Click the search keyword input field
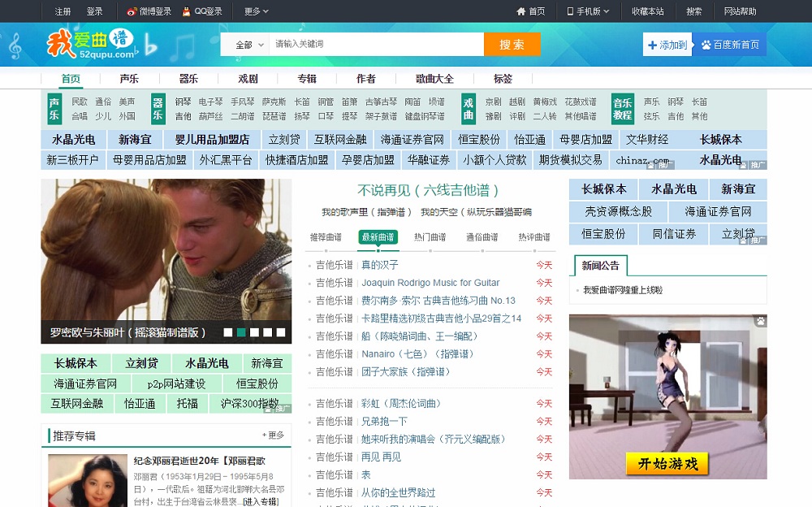 coord(377,45)
